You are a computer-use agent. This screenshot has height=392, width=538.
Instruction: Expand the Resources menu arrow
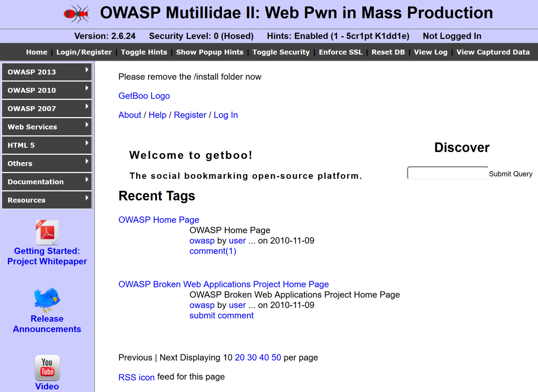[87, 198]
